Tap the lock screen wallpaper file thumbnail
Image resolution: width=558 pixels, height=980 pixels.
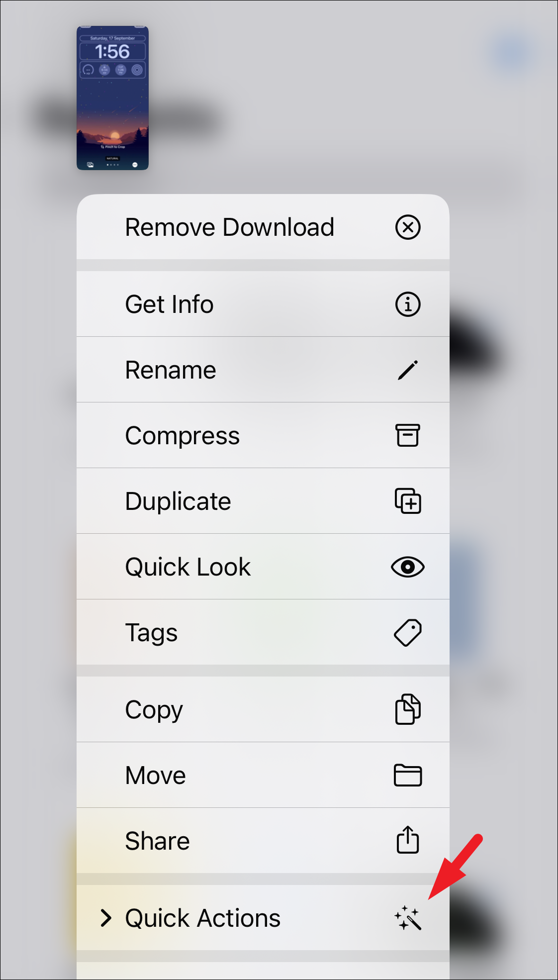pyautogui.click(x=112, y=98)
